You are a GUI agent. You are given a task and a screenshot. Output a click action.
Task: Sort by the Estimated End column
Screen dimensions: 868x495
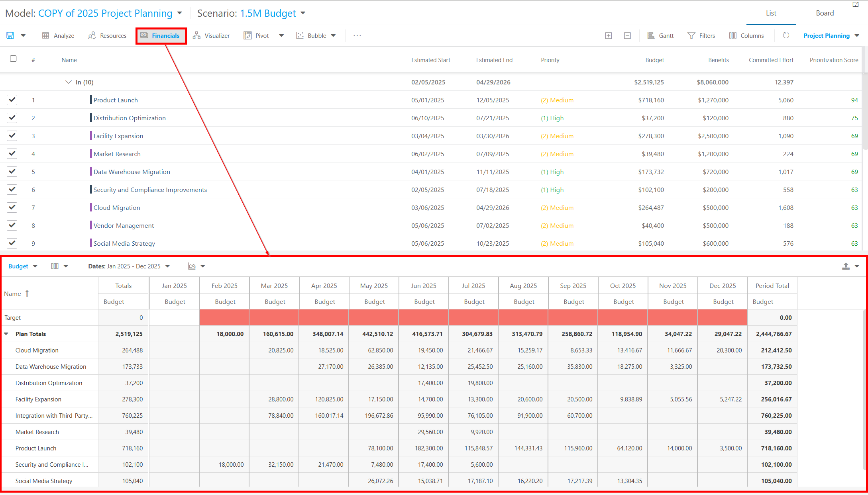click(x=494, y=60)
